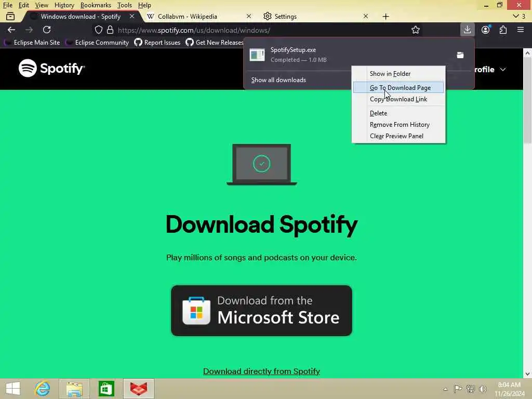Show hidden tray icons arrow

tap(445, 389)
